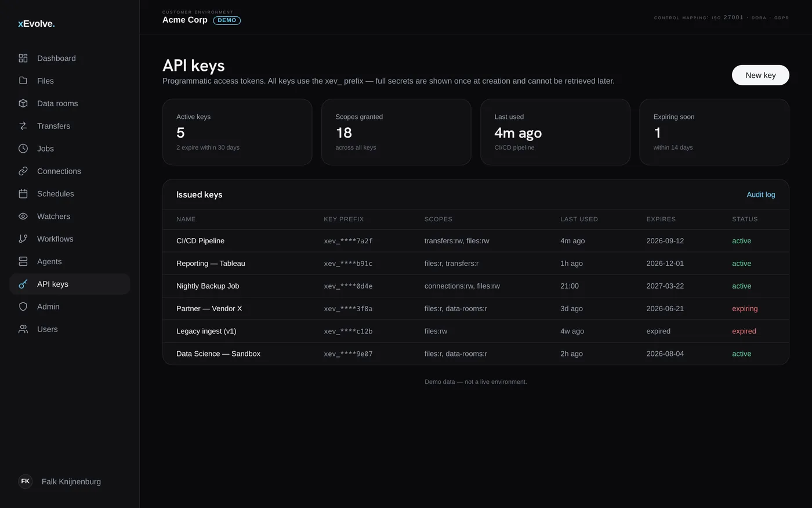This screenshot has width=812, height=508.
Task: Open the Audit log link
Action: click(x=761, y=194)
